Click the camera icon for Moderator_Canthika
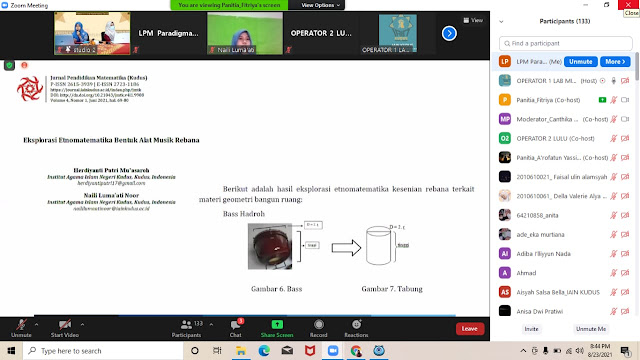 click(x=625, y=119)
